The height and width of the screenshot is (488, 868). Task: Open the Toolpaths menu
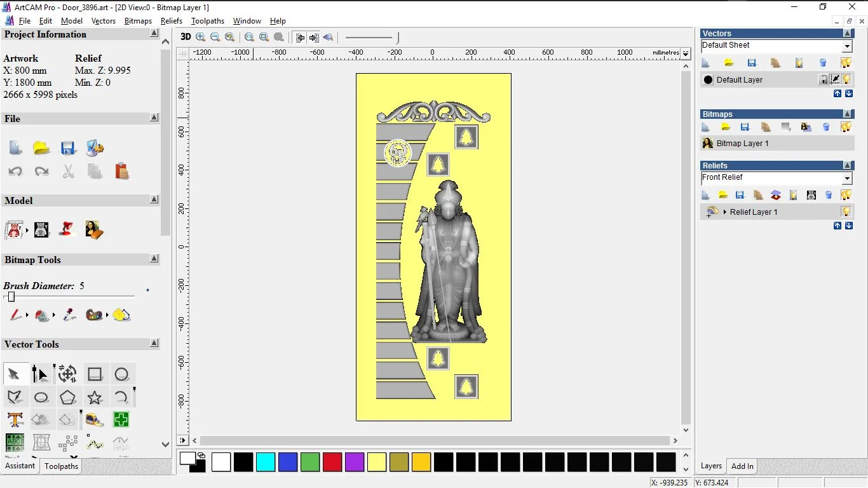207,21
